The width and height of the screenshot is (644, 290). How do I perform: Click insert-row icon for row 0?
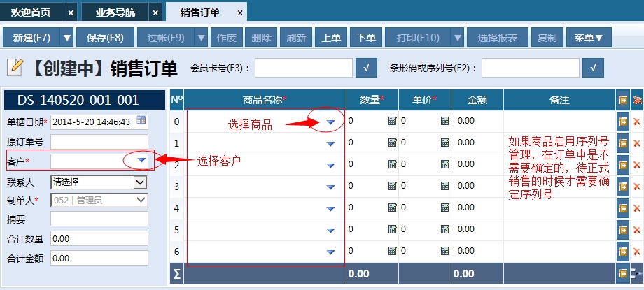[x=622, y=122]
